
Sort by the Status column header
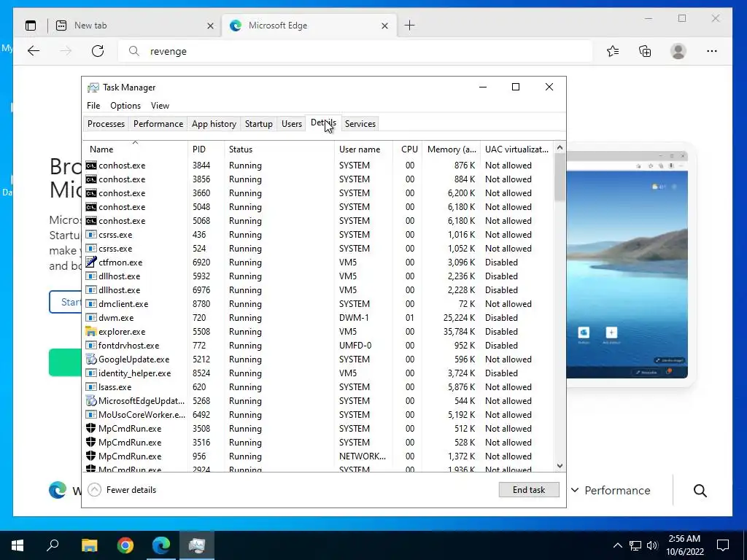click(x=279, y=149)
